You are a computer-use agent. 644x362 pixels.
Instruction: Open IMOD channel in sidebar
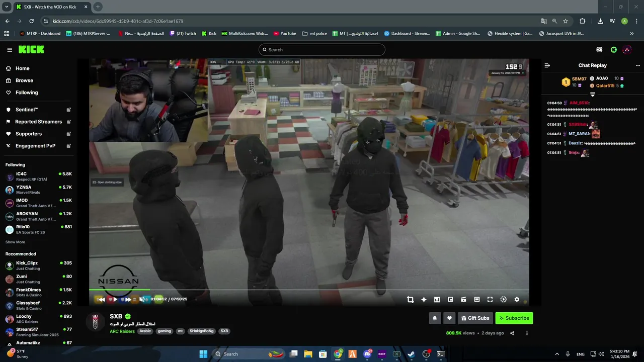tap(38, 203)
